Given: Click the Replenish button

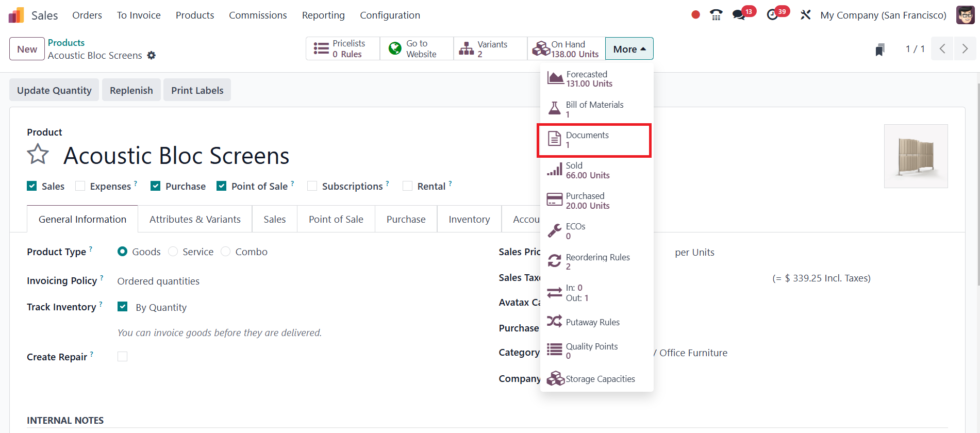Looking at the screenshot, I should click(131, 90).
